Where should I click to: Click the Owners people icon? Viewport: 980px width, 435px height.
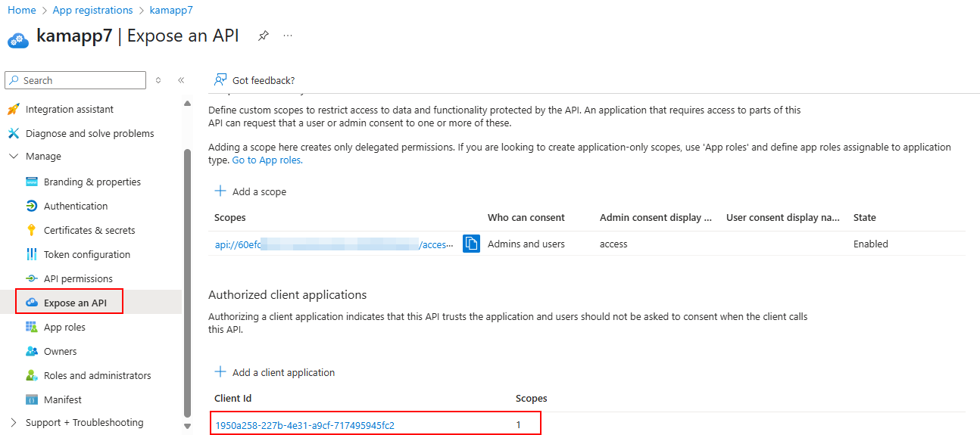click(x=32, y=351)
